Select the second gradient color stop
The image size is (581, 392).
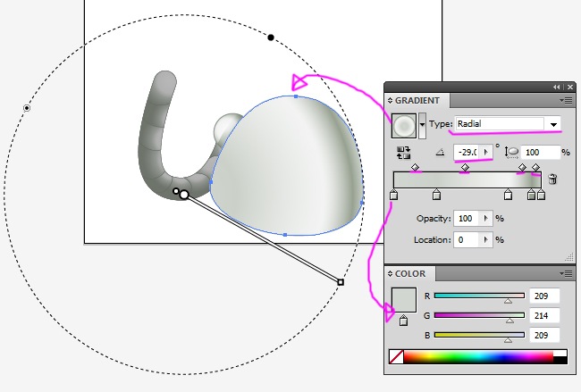(x=436, y=195)
